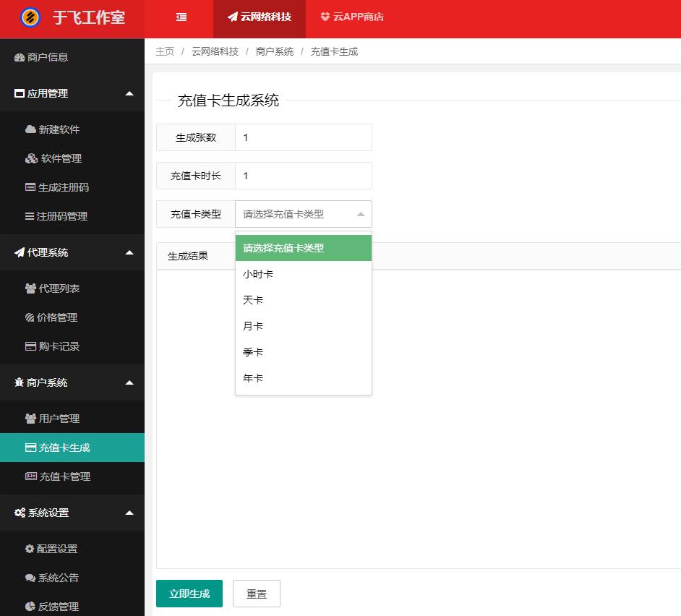Click the plane icon beside 代理系统
Image resolution: width=681 pixels, height=616 pixels.
pos(19,252)
